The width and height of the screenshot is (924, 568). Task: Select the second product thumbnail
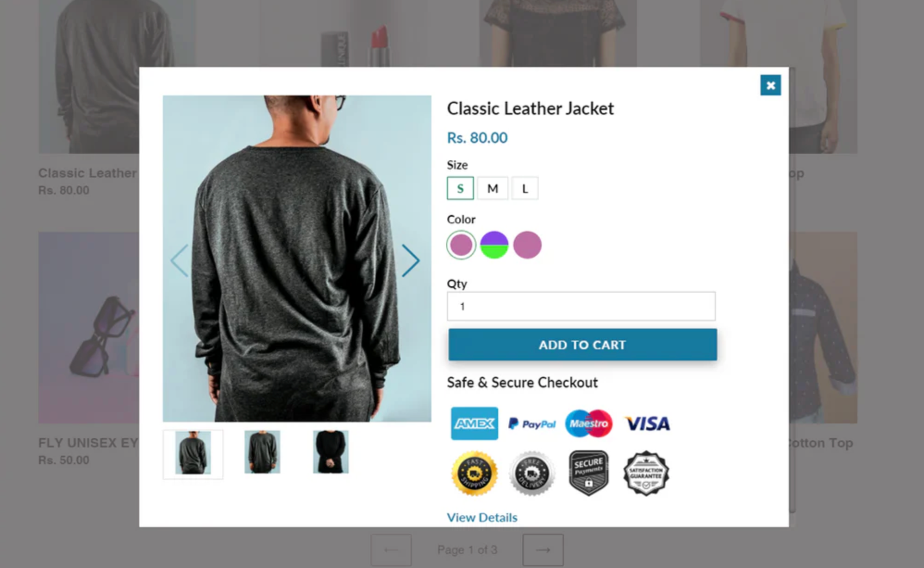(x=262, y=452)
